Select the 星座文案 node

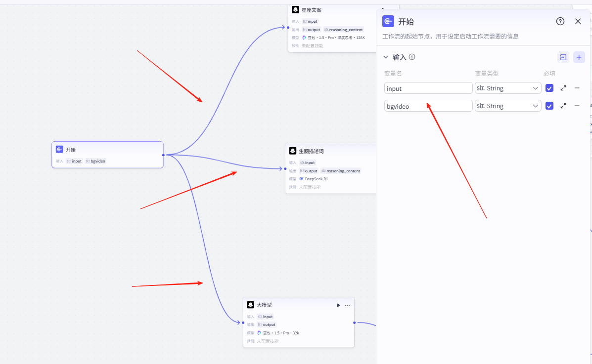click(x=331, y=10)
